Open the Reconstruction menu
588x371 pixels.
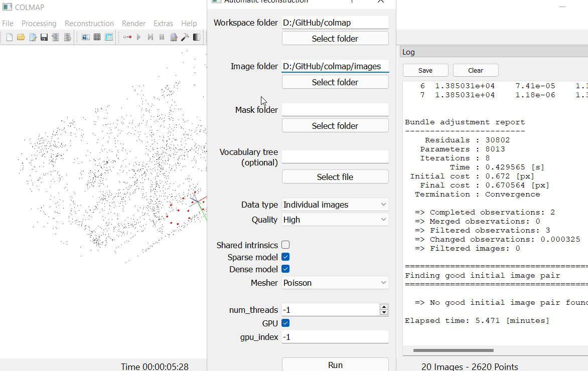[89, 23]
